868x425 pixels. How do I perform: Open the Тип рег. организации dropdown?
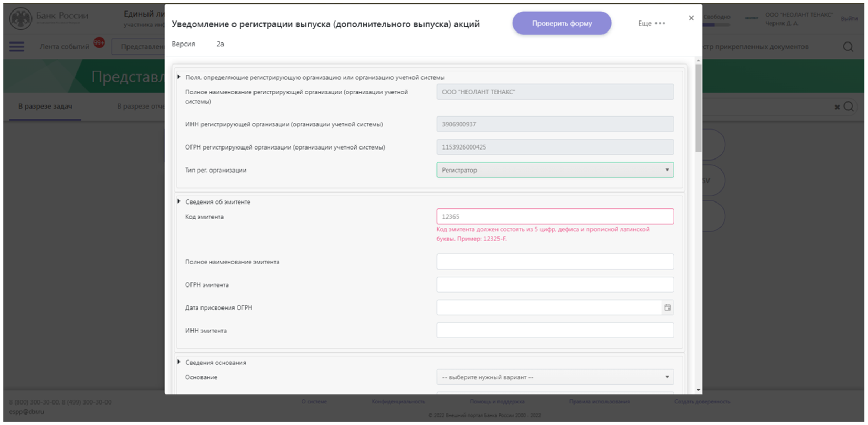[555, 170]
